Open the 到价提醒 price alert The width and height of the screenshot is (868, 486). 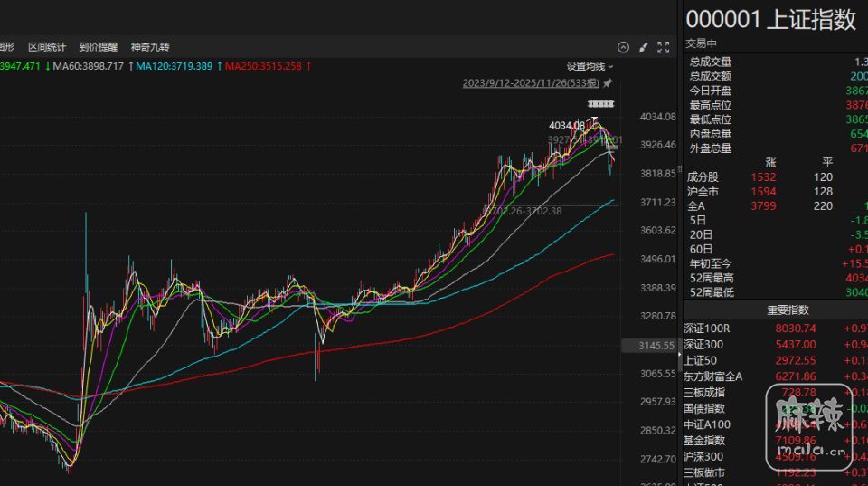point(99,47)
